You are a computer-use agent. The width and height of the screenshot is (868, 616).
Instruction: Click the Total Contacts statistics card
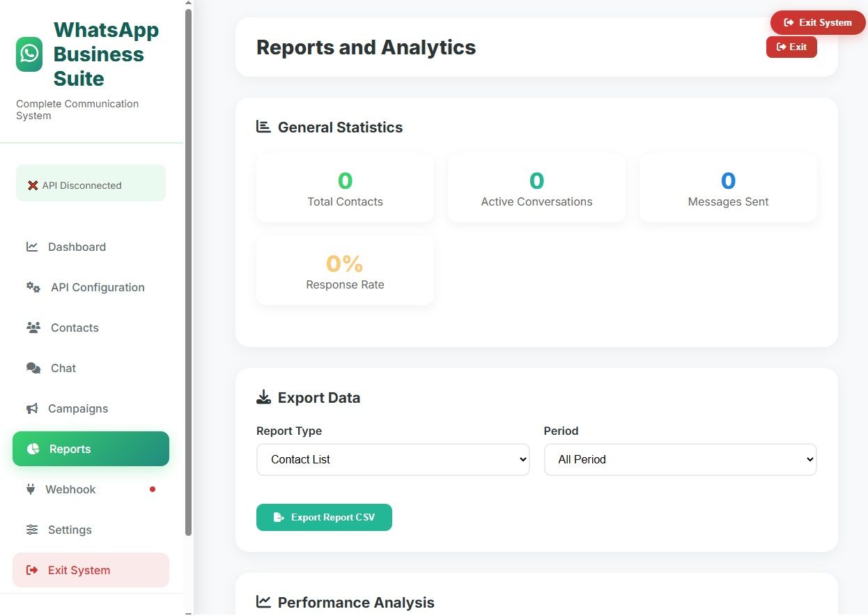pyautogui.click(x=345, y=188)
